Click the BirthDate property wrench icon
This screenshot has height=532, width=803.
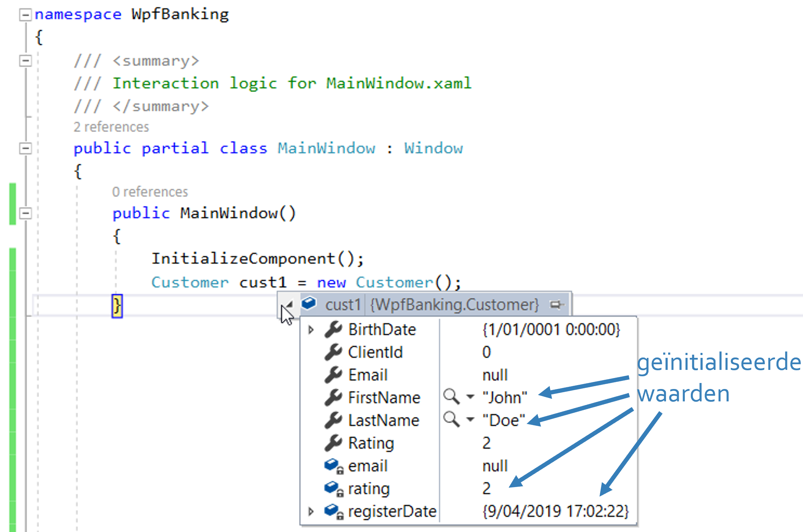click(x=333, y=329)
